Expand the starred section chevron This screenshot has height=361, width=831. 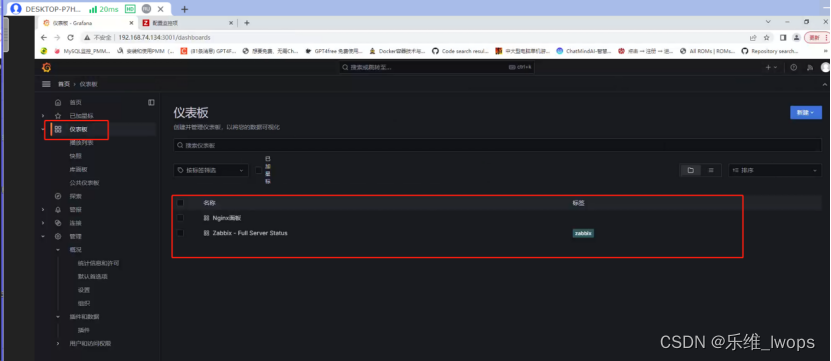click(x=43, y=116)
